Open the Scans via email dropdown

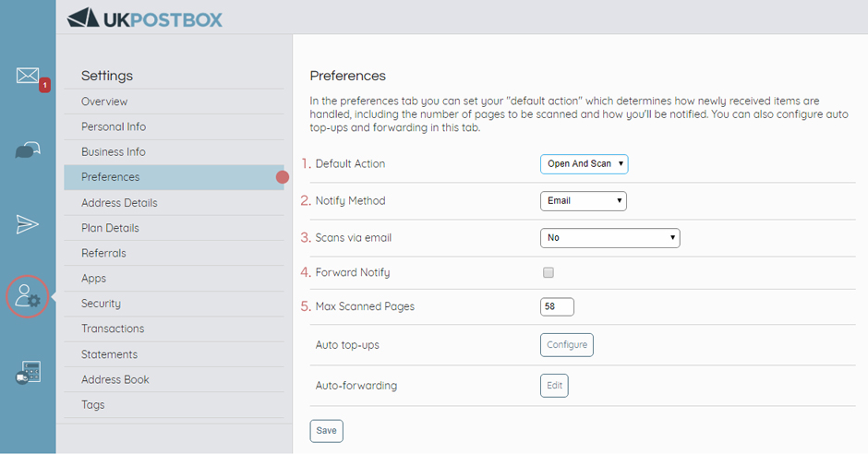click(x=609, y=238)
